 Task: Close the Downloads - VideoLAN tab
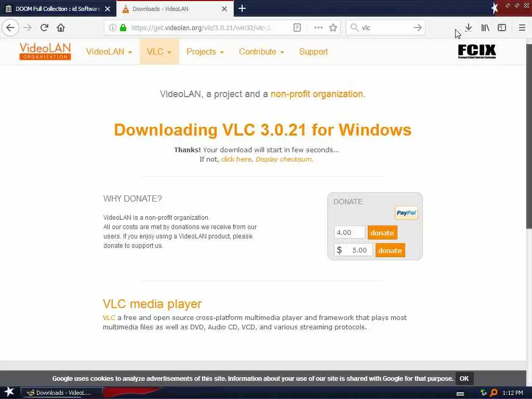[224, 9]
